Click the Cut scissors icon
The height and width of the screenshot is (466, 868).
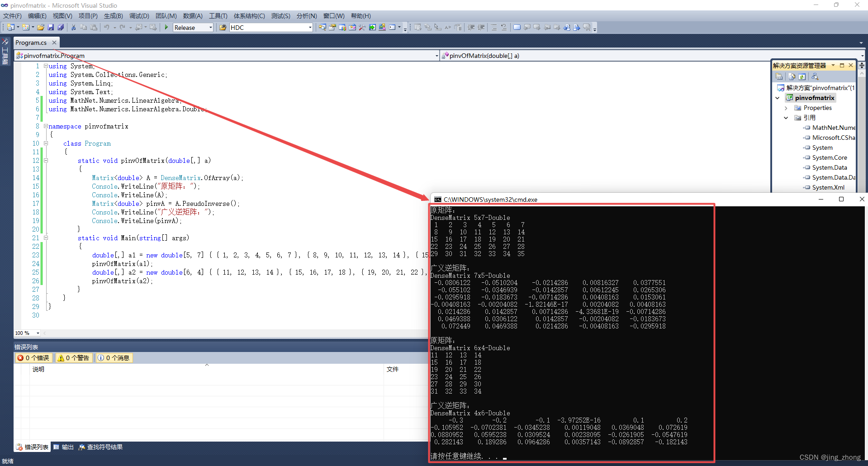tap(74, 28)
